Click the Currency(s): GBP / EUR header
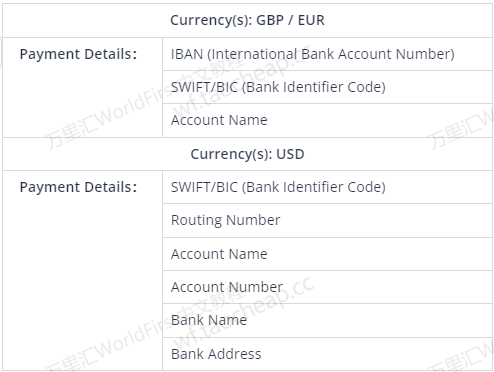The image size is (494, 372). click(247, 20)
